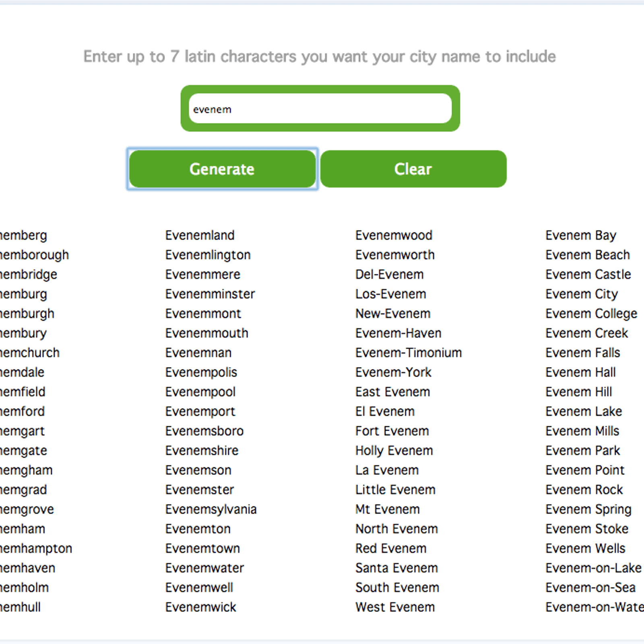The image size is (644, 644).
Task: Click Evenem Bay in the last column
Action: pos(581,235)
